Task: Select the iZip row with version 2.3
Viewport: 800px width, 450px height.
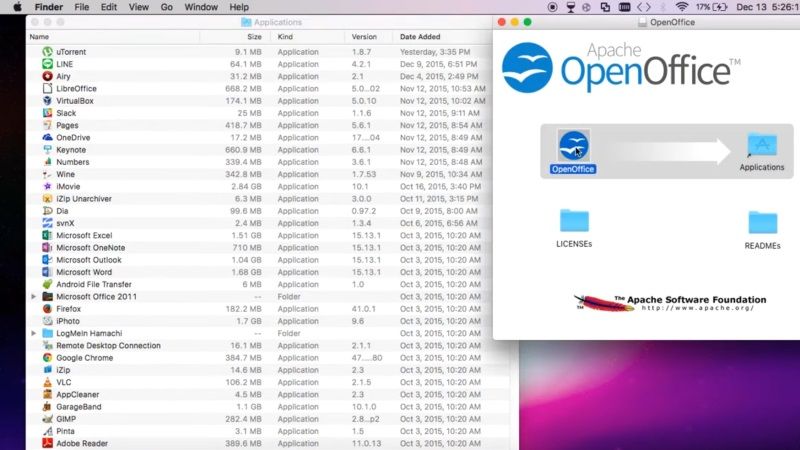Action: pyautogui.click(x=268, y=370)
